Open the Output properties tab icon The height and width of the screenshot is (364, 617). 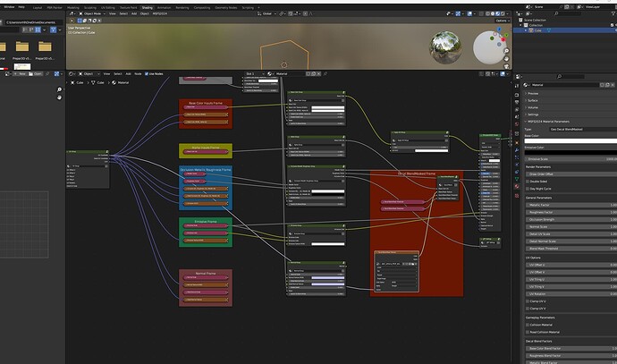517,102
